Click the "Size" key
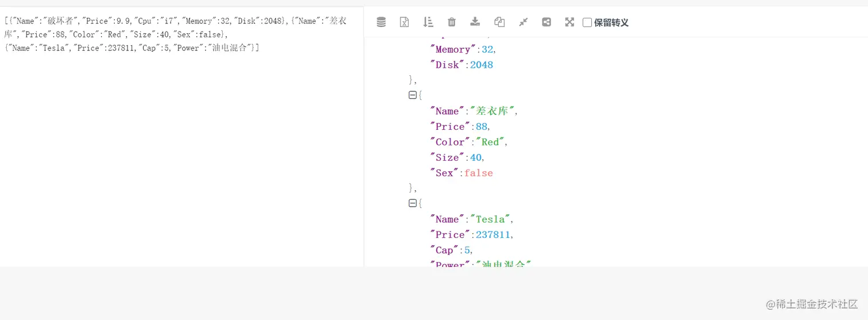Image resolution: width=868 pixels, height=320 pixels. click(448, 157)
